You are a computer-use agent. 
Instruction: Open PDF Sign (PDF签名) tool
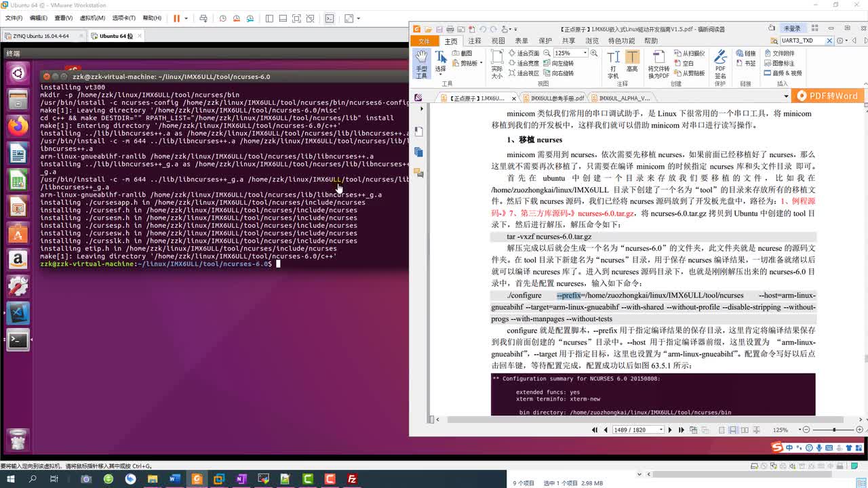coord(720,64)
